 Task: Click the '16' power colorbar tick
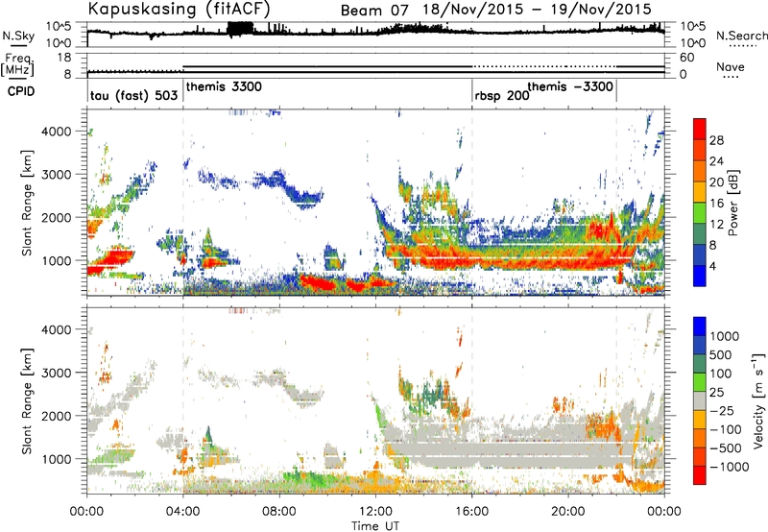click(716, 204)
